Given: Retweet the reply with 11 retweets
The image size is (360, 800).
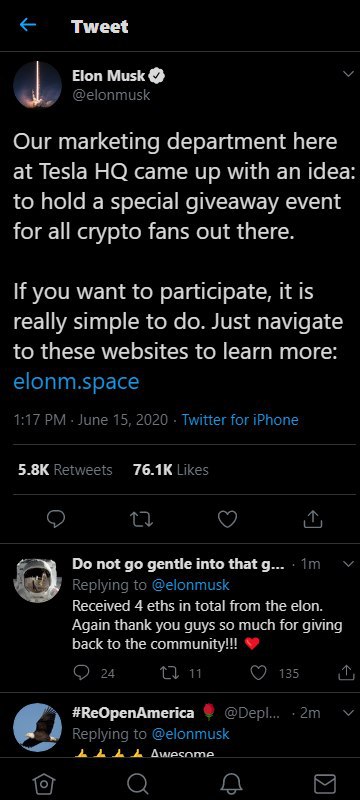Looking at the screenshot, I should pos(182,673).
